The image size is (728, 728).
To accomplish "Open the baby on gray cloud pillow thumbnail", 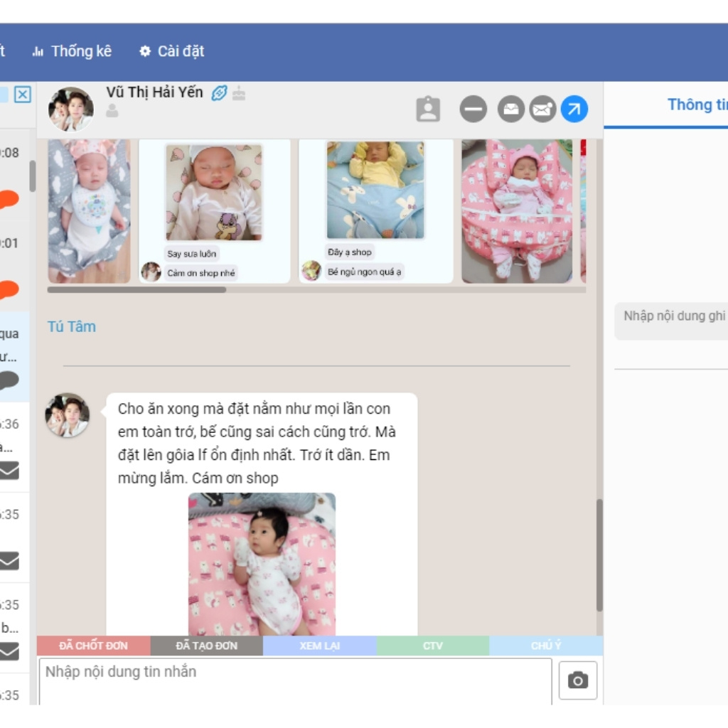I will (89, 210).
